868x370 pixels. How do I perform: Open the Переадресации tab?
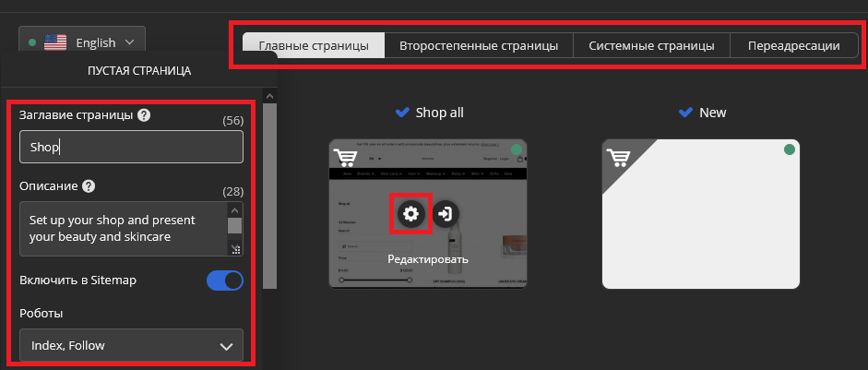(793, 45)
